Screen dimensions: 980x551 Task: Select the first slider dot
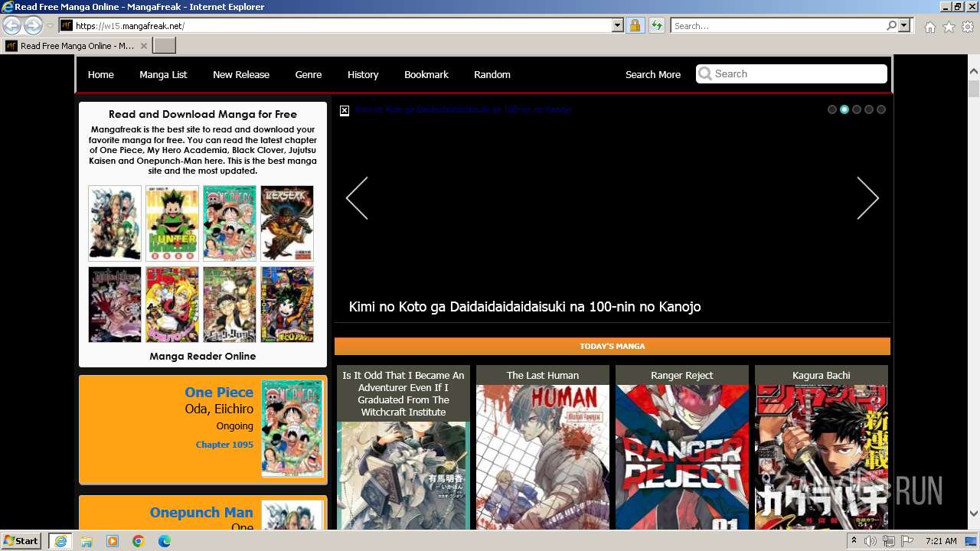832,109
